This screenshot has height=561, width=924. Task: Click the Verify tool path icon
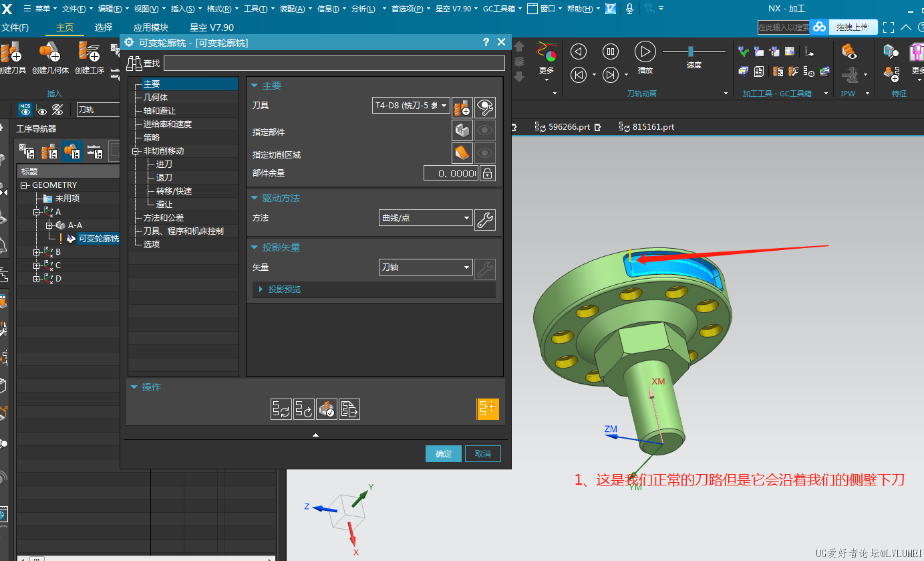(327, 409)
